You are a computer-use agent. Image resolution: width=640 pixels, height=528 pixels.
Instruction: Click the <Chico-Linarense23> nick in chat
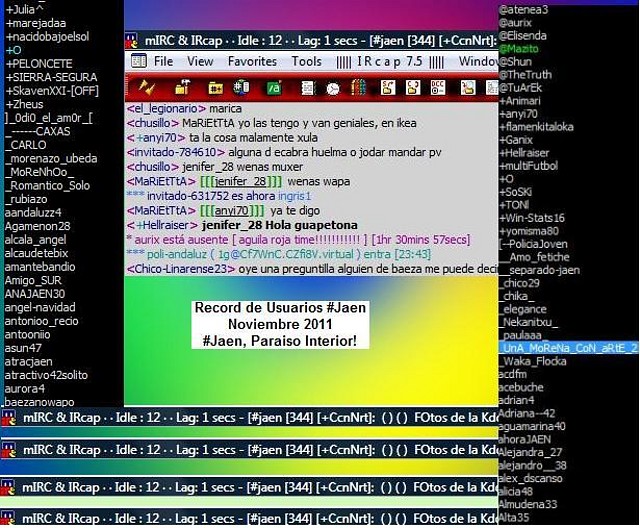point(181,269)
